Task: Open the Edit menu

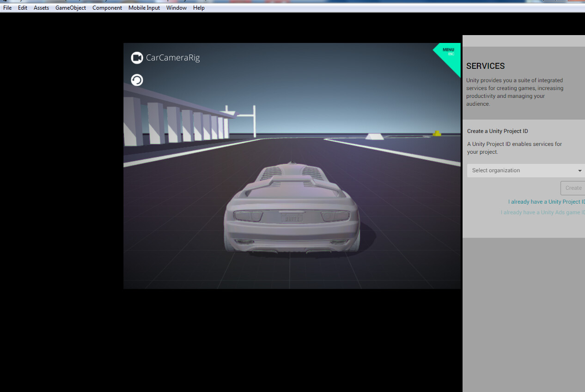Action: (23, 8)
